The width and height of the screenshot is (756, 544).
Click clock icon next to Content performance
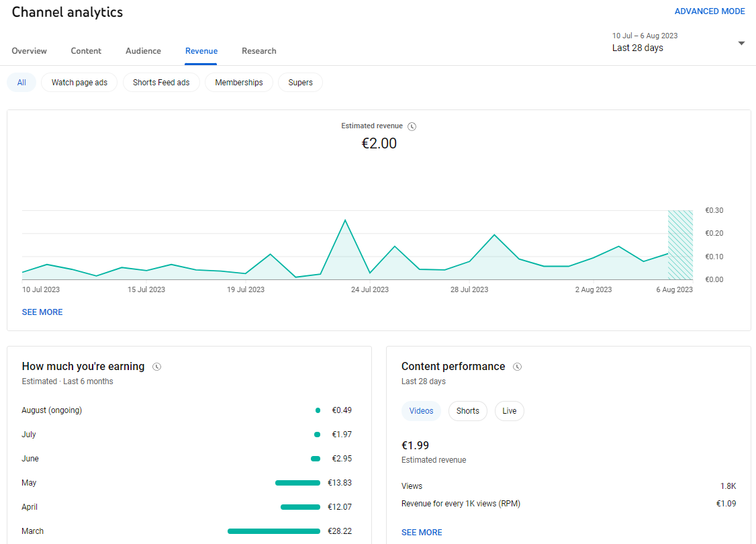pos(518,367)
